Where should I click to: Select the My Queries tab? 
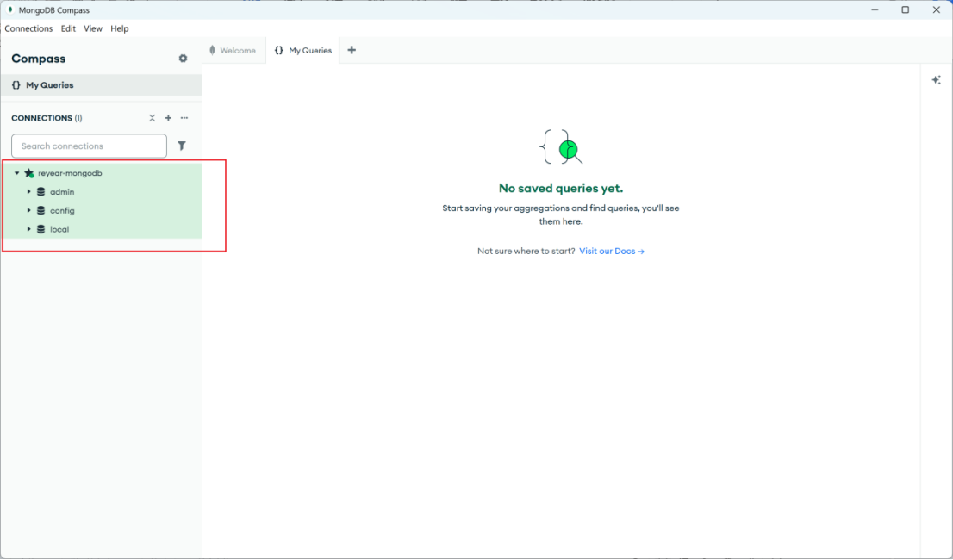tap(302, 51)
